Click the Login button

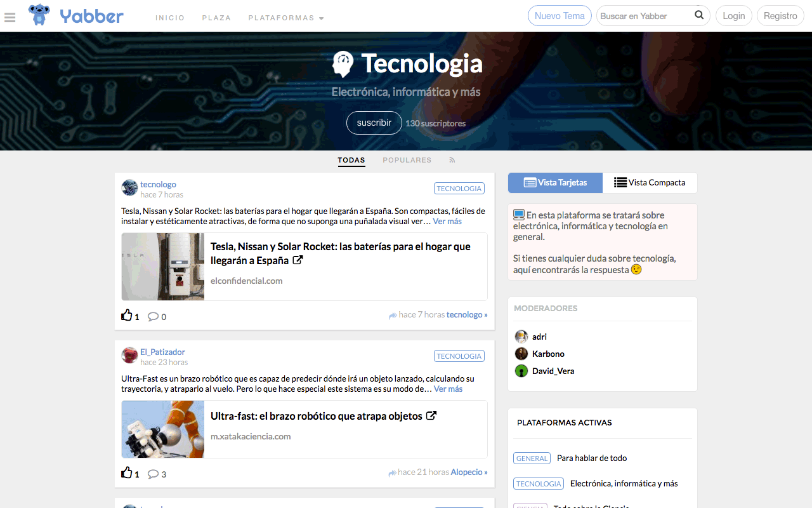coord(734,16)
